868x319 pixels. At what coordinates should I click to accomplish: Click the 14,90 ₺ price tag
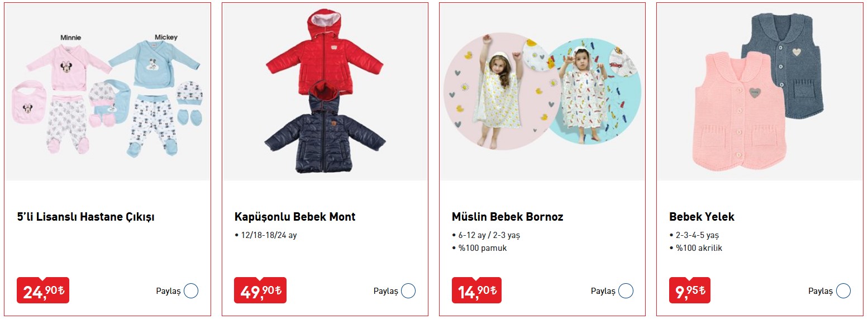[x=476, y=291]
